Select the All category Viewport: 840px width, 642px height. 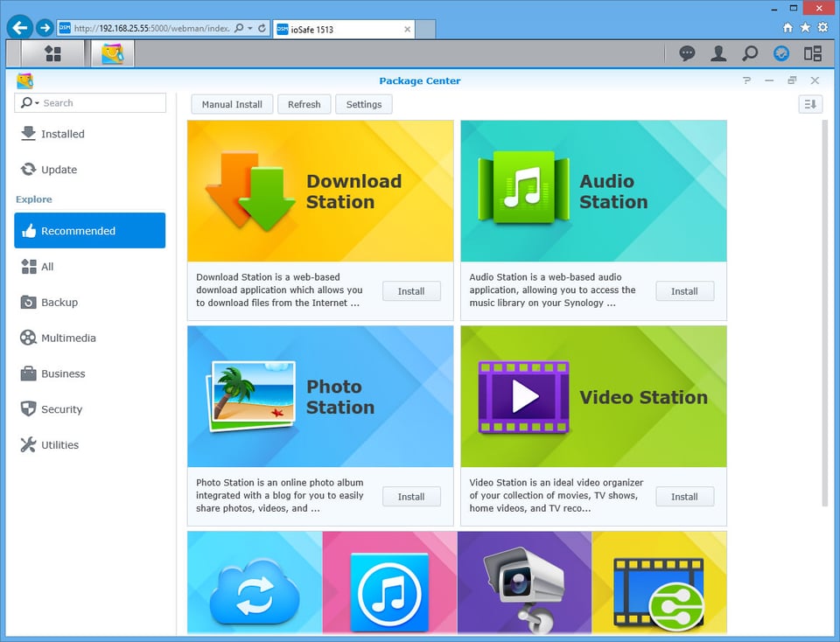pos(90,266)
